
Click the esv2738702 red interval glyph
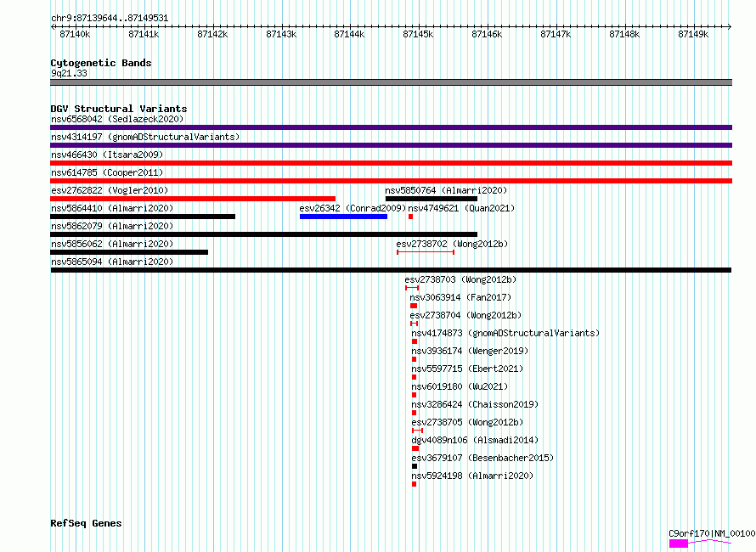click(426, 252)
